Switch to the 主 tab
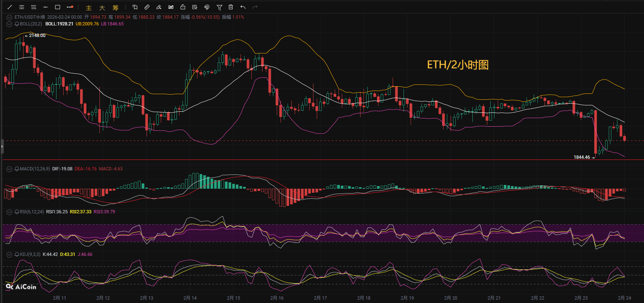644x303 pixels. pos(89,8)
